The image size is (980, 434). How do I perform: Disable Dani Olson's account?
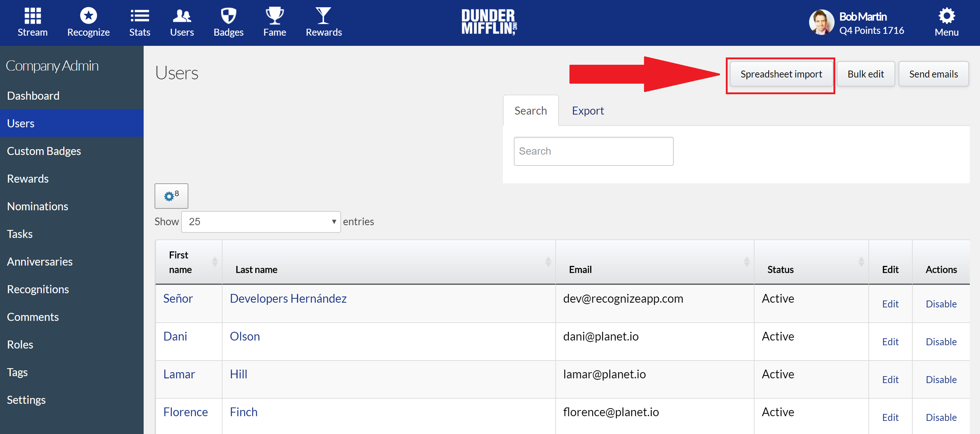click(941, 342)
